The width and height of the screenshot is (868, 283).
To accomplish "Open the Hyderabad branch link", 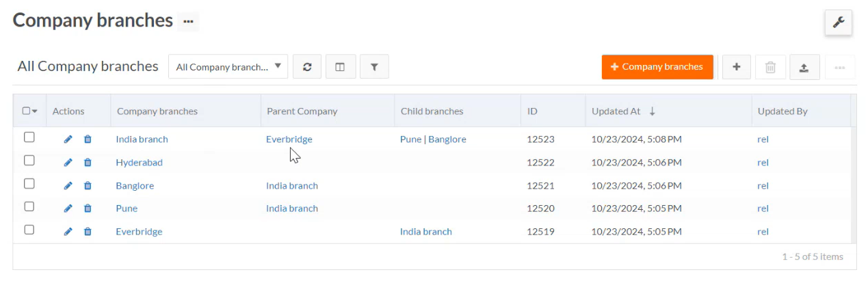I will (139, 163).
